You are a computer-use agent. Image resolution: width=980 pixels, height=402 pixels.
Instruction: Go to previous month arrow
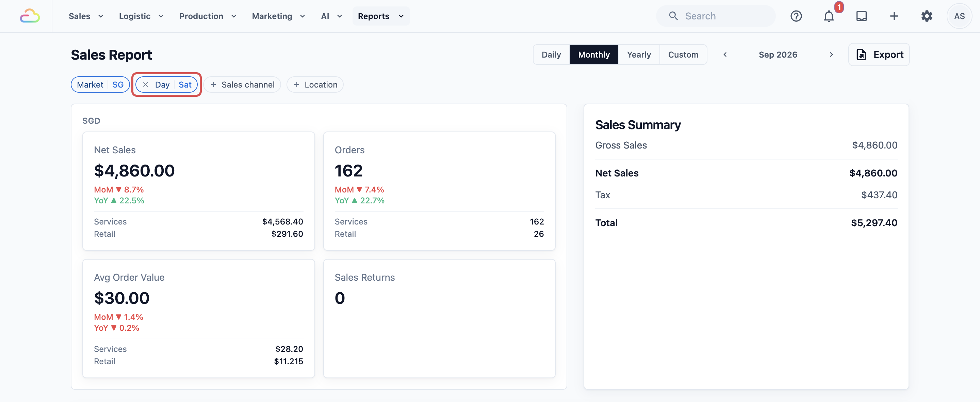[725, 55]
